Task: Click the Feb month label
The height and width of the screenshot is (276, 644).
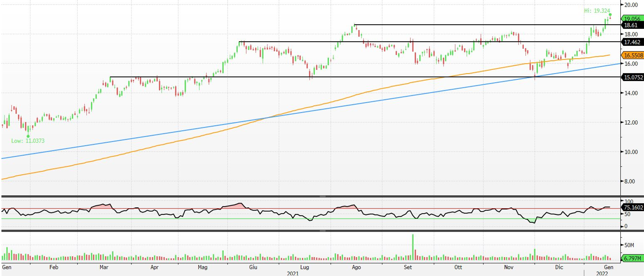Action: (54, 267)
